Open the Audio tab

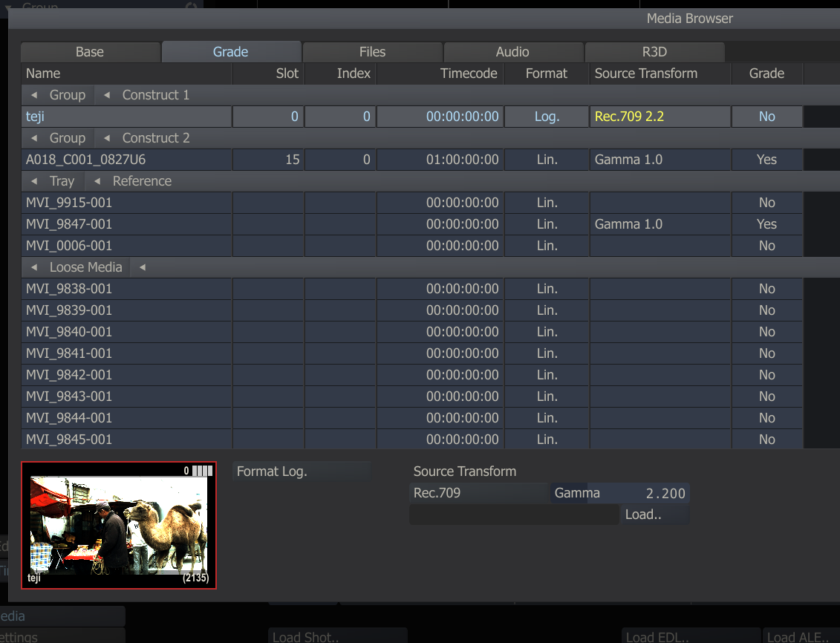(x=513, y=52)
